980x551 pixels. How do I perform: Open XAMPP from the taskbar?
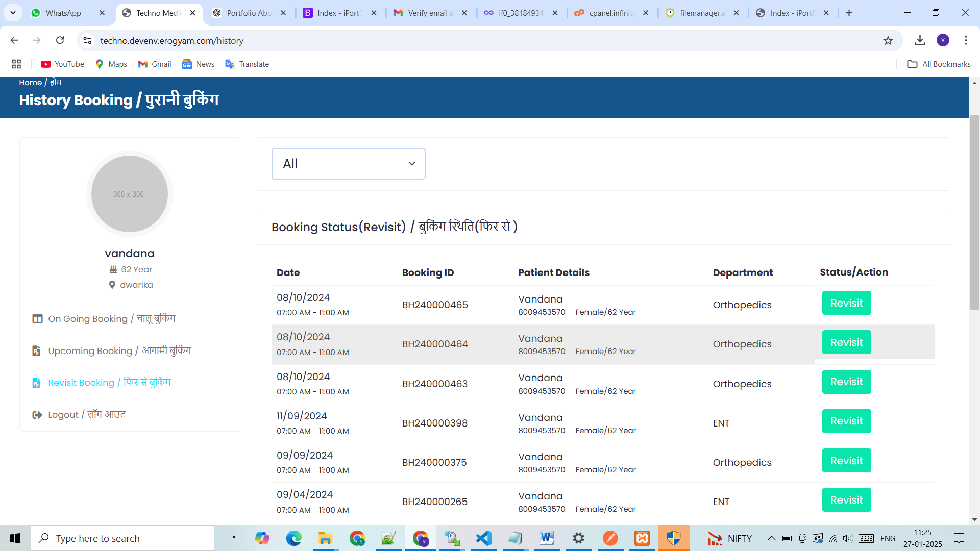[x=642, y=538]
